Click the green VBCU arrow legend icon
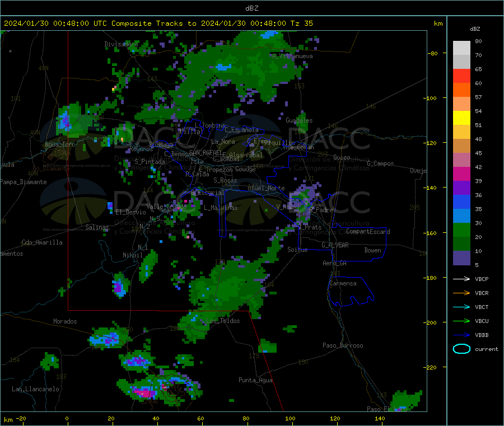This screenshot has width=504, height=426. (x=461, y=321)
